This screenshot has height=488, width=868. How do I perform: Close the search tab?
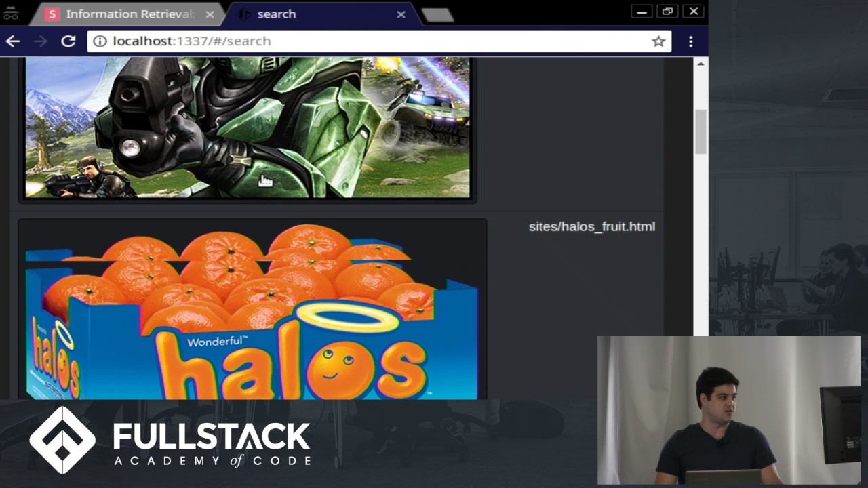coord(401,14)
